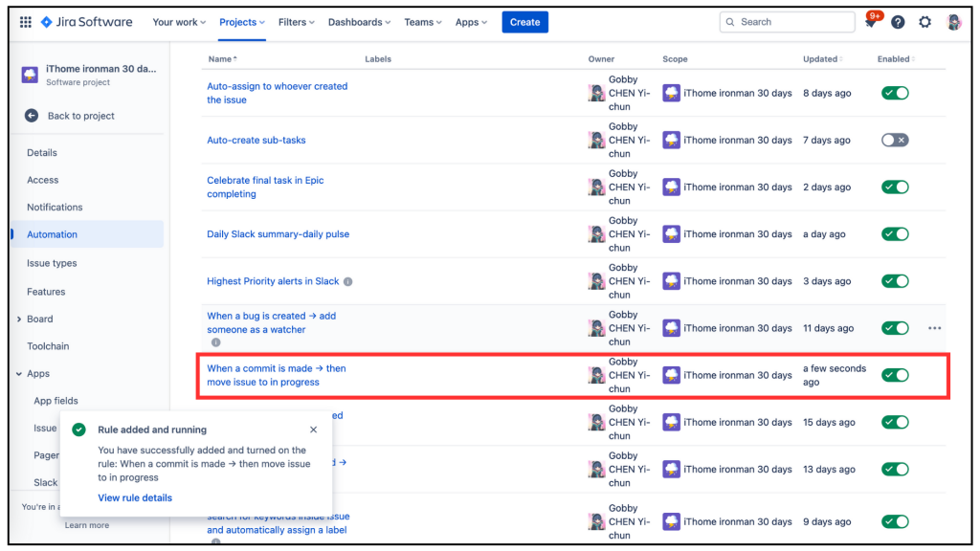Open notifications bell with 9+ badge
Screen dimensions: 980x551
(871, 22)
